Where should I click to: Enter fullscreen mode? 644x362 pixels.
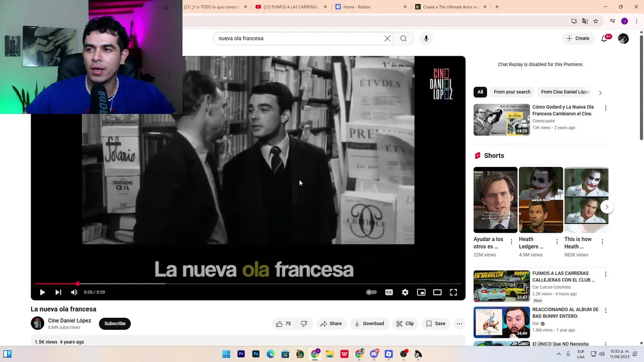(453, 292)
